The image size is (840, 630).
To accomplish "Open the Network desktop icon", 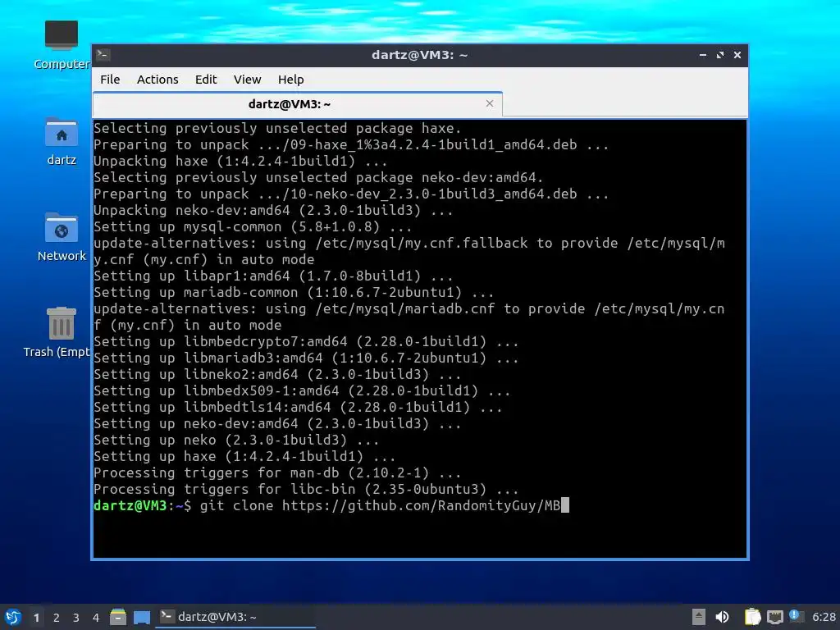I will click(x=62, y=237).
